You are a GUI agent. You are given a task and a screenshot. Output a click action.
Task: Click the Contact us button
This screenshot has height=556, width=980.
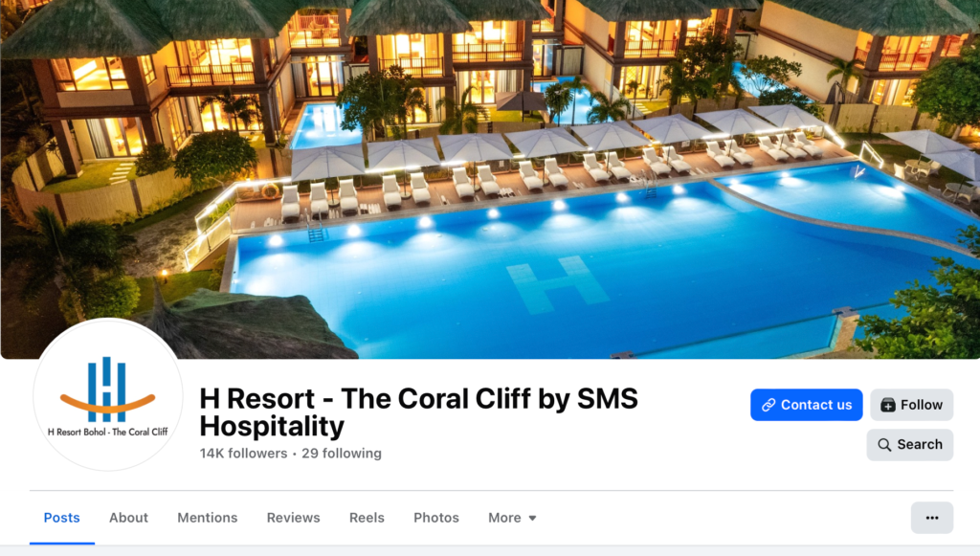click(x=806, y=405)
